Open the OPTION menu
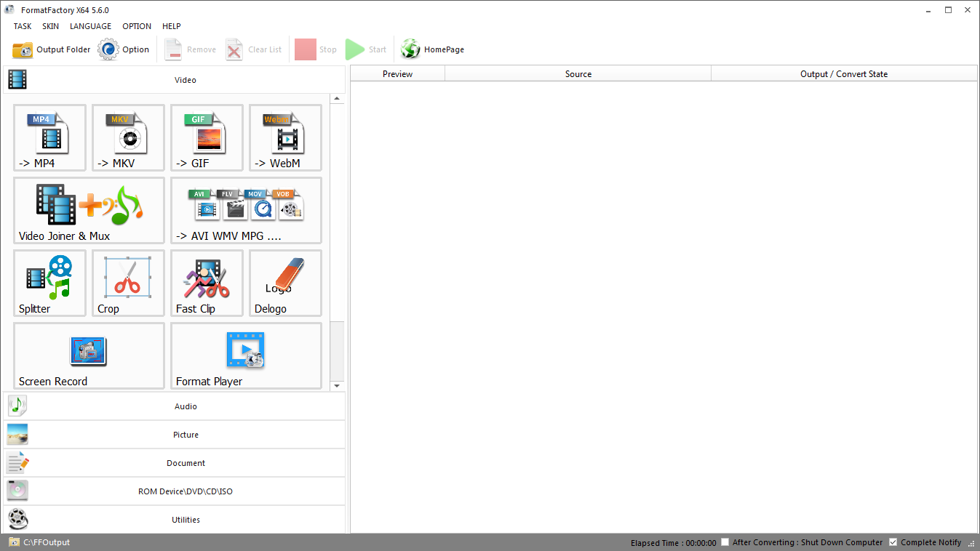This screenshot has height=551, width=980. 137,26
